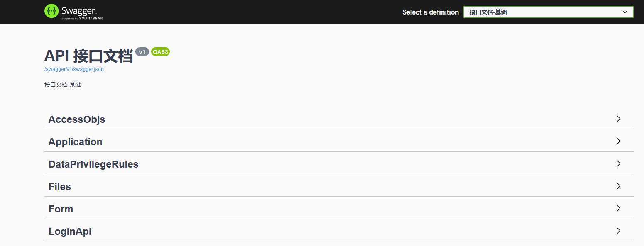The image size is (644, 246).
Task: Click the chevron arrow beside Application
Action: (x=618, y=141)
